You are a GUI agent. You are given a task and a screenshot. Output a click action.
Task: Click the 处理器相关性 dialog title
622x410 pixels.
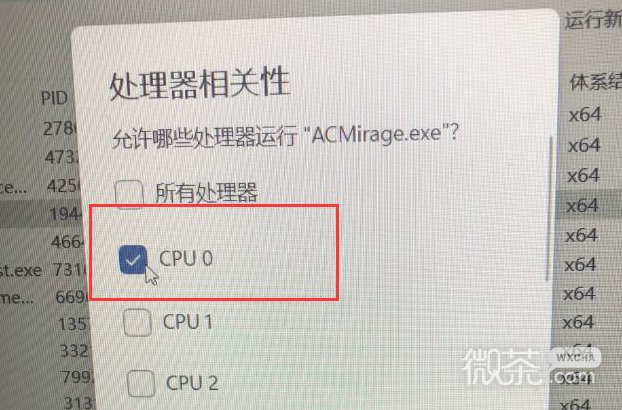pos(200,83)
